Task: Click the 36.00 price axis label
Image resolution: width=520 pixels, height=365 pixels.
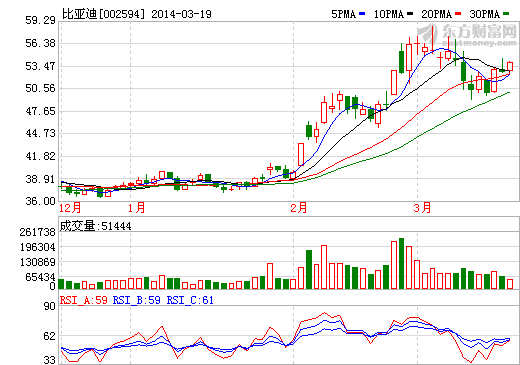Action: click(x=40, y=201)
